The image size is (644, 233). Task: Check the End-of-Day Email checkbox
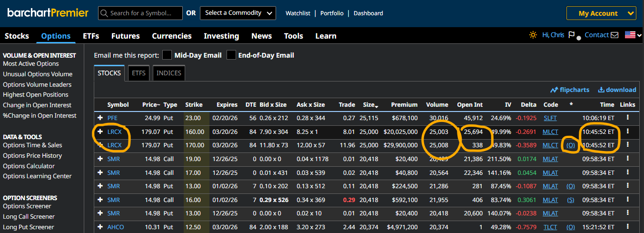coord(231,55)
